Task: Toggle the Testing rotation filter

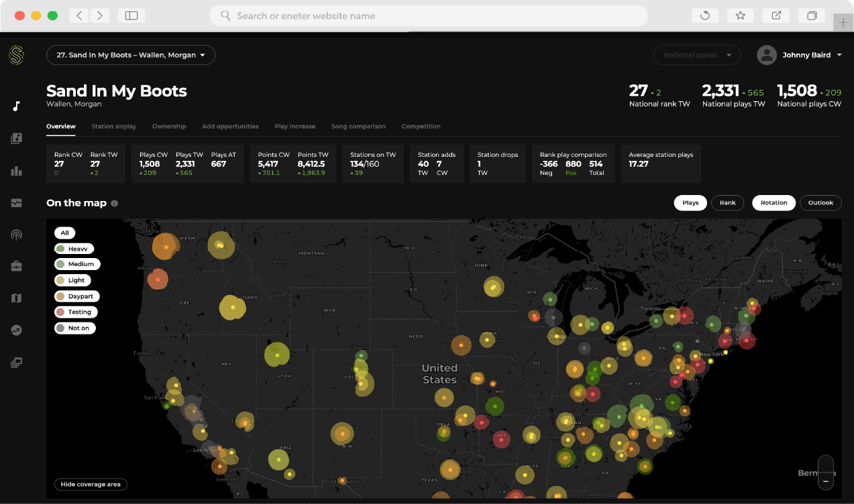Action: click(x=76, y=312)
